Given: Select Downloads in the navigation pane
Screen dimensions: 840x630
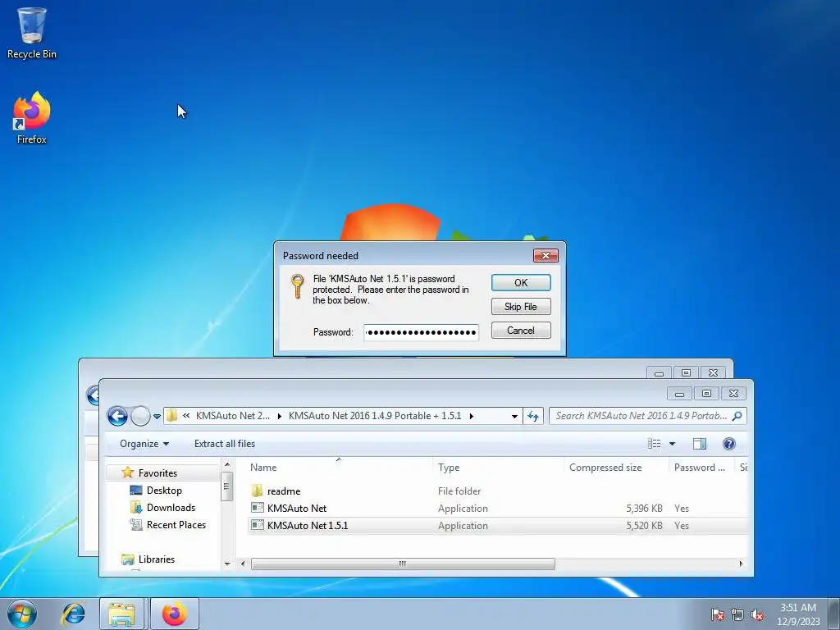Looking at the screenshot, I should pyautogui.click(x=171, y=507).
